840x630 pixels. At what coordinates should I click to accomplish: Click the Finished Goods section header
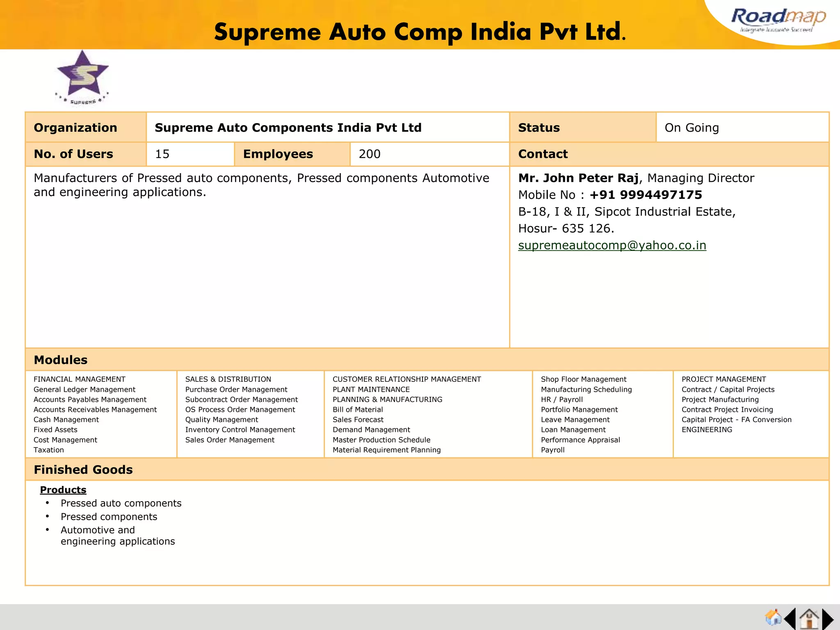(x=427, y=470)
